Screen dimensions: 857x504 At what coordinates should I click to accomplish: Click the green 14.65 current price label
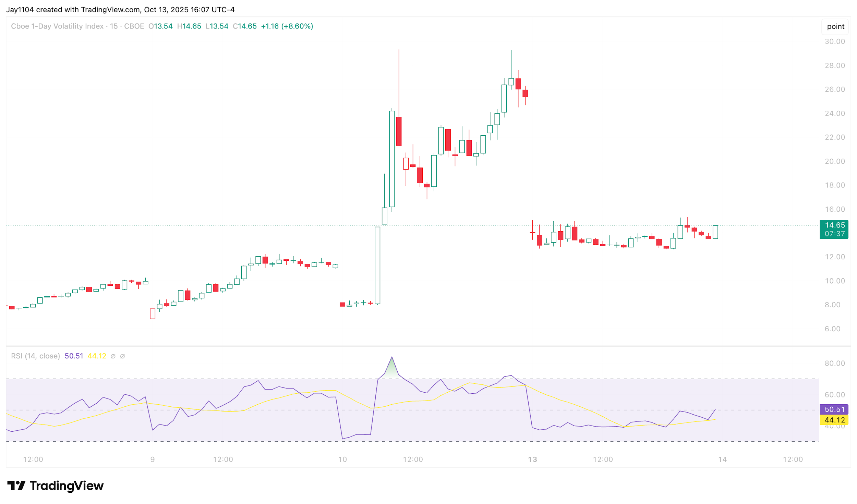pos(834,225)
